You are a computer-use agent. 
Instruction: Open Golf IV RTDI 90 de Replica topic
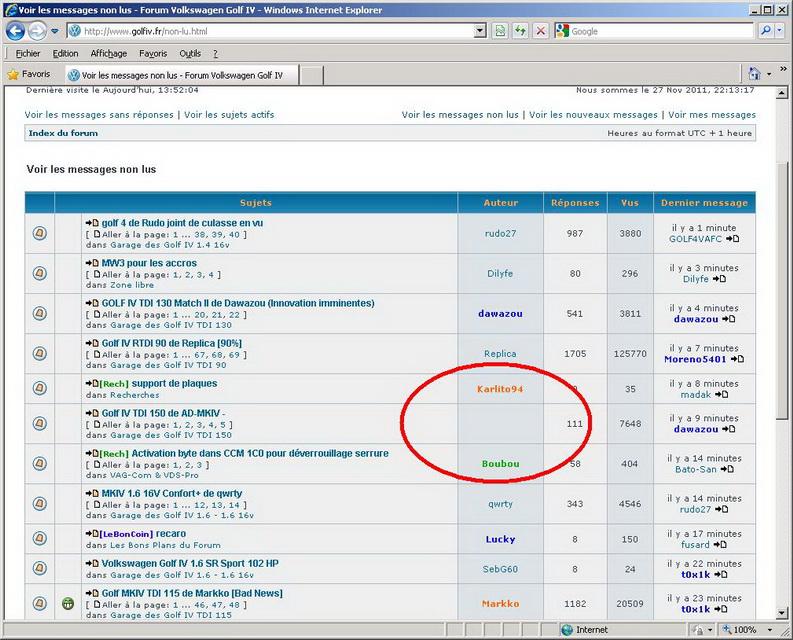coord(172,343)
